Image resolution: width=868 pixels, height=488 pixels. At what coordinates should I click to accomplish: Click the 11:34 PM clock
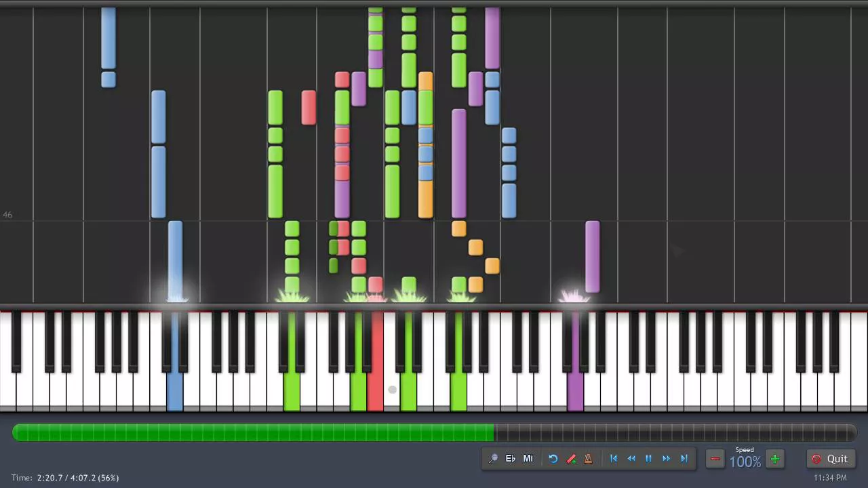(x=830, y=478)
